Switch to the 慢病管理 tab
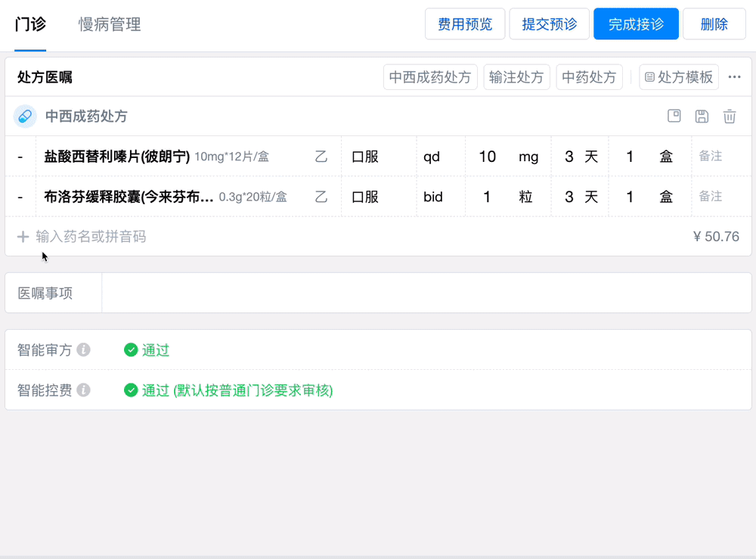Screen dimensions: 756x559 pos(110,24)
